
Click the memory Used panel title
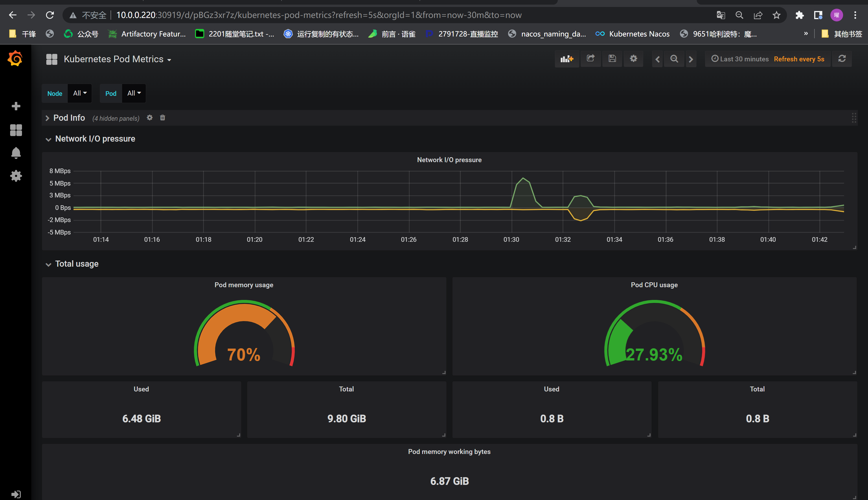(141, 389)
